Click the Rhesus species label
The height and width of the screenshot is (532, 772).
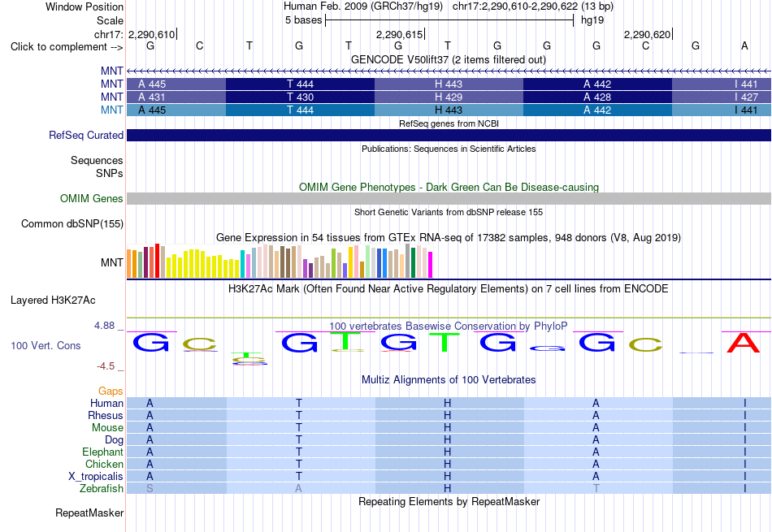click(106, 415)
